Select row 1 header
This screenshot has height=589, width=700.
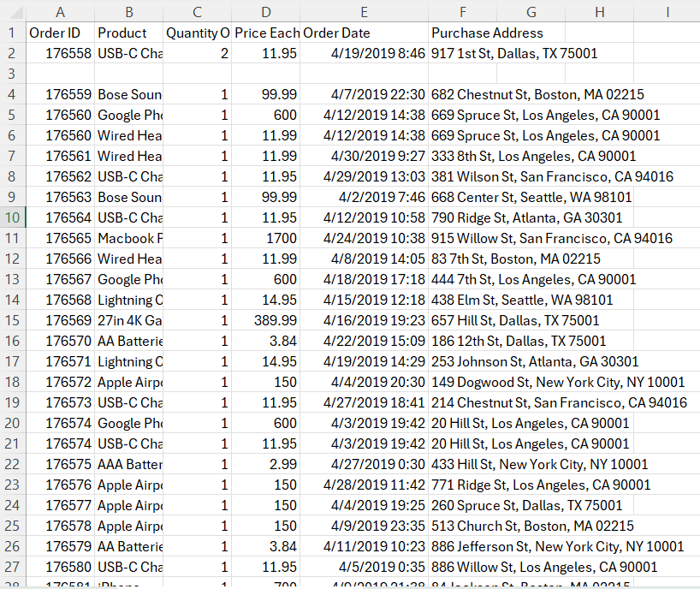tap(13, 33)
